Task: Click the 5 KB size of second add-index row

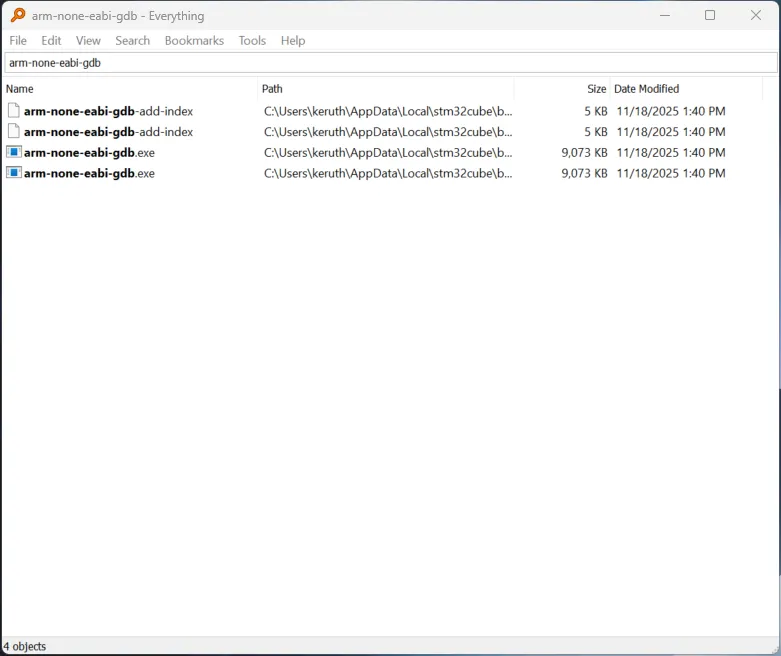Action: click(596, 132)
